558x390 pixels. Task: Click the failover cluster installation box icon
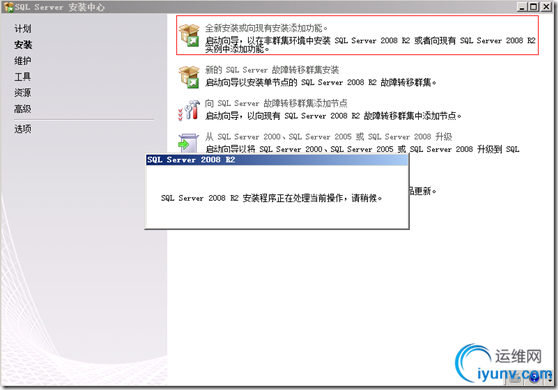[189, 77]
